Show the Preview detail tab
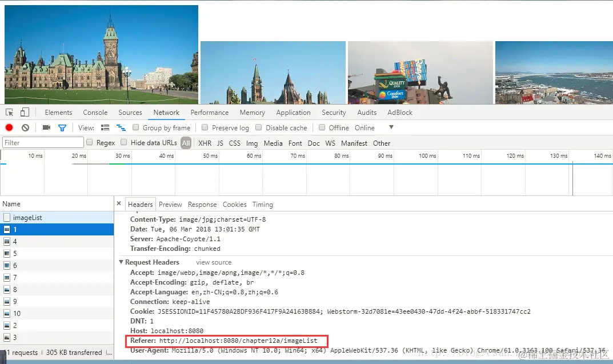613x364 pixels. click(170, 205)
